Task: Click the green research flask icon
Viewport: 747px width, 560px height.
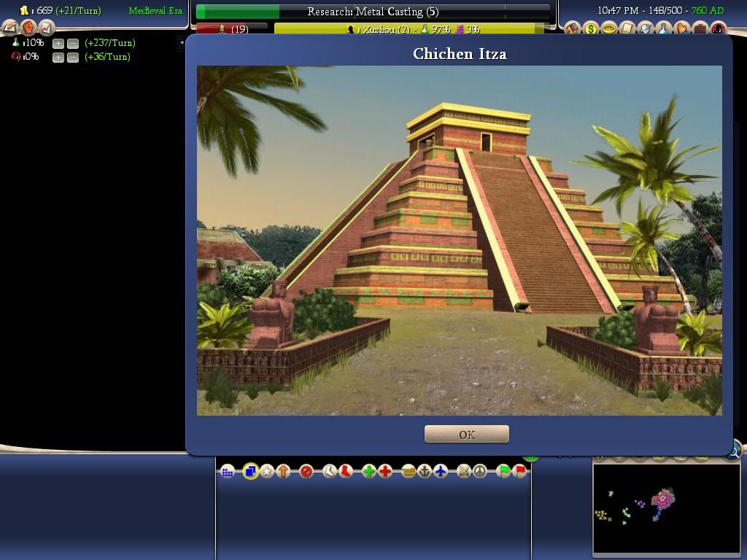Action: click(x=16, y=42)
